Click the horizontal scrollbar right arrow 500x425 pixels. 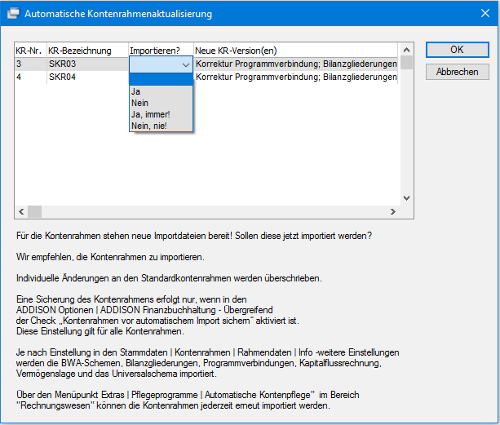393,212
